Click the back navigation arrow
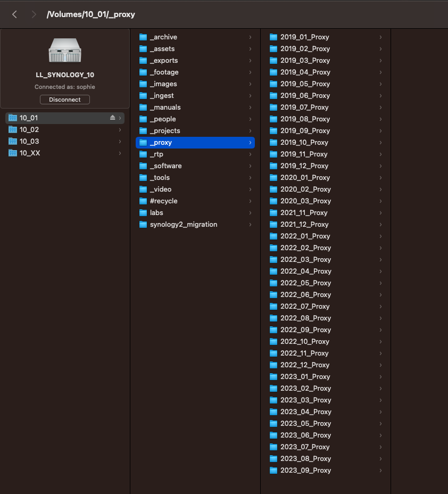Screen dimensions: 448x494 14,14
